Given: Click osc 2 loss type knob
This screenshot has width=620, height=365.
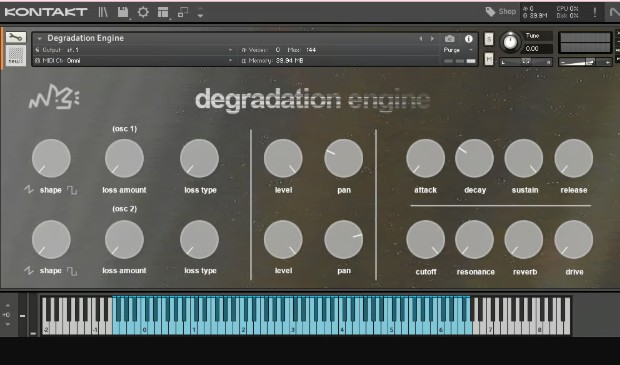Looking at the screenshot, I should coord(199,240).
